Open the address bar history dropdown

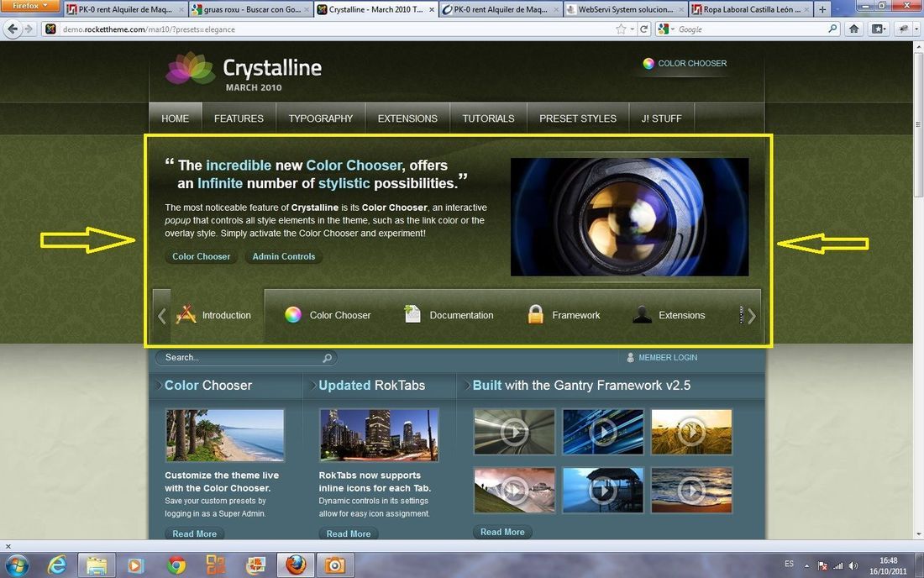[x=633, y=29]
